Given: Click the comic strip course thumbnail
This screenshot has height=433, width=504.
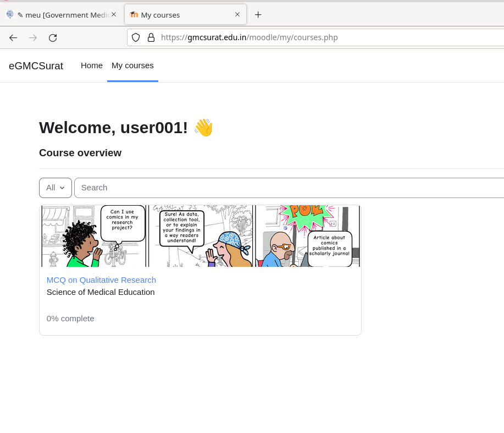Looking at the screenshot, I should point(201,236).
